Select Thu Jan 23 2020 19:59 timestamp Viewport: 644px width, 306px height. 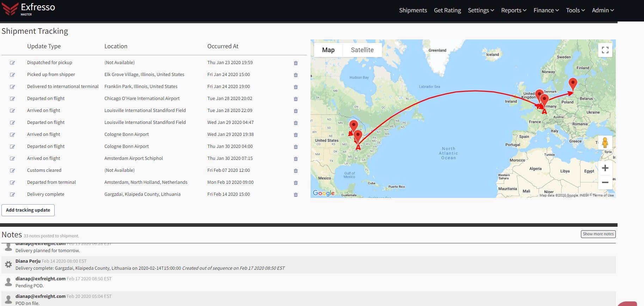230,63
